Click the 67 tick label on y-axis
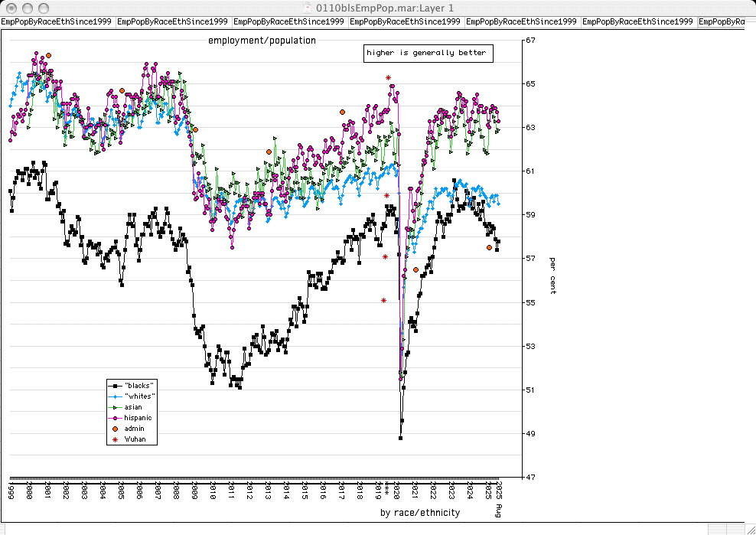Image resolution: width=756 pixels, height=535 pixels. (x=530, y=40)
